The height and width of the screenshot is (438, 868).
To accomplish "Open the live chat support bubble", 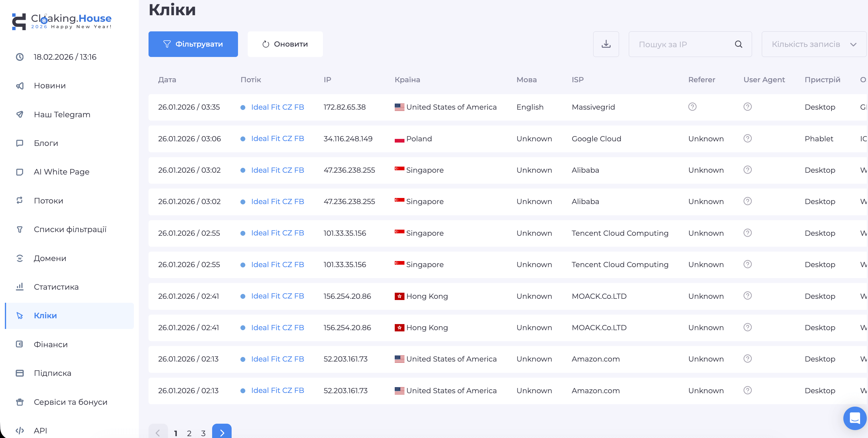I will (854, 418).
